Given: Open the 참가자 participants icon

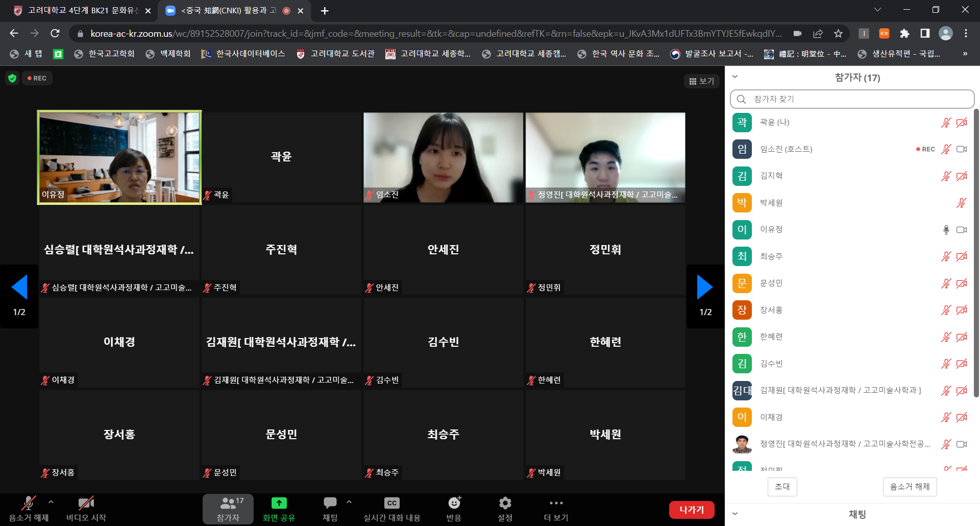Looking at the screenshot, I should point(228,504).
